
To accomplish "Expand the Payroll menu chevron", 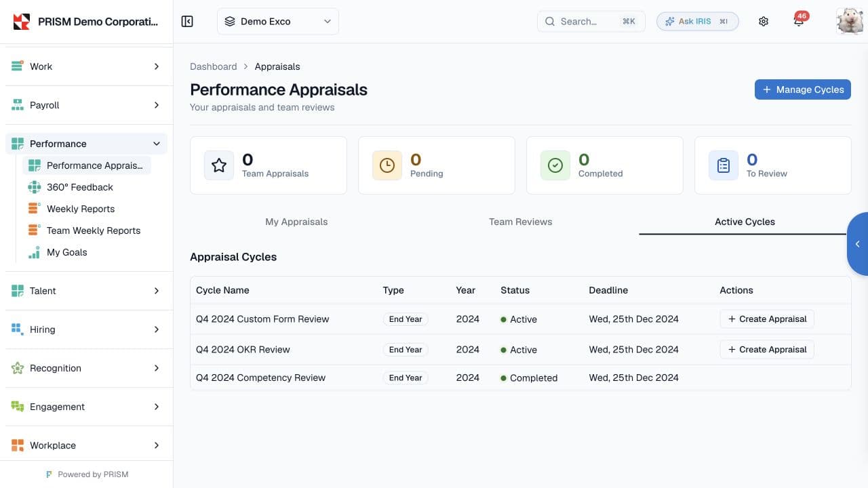I will 157,105.
